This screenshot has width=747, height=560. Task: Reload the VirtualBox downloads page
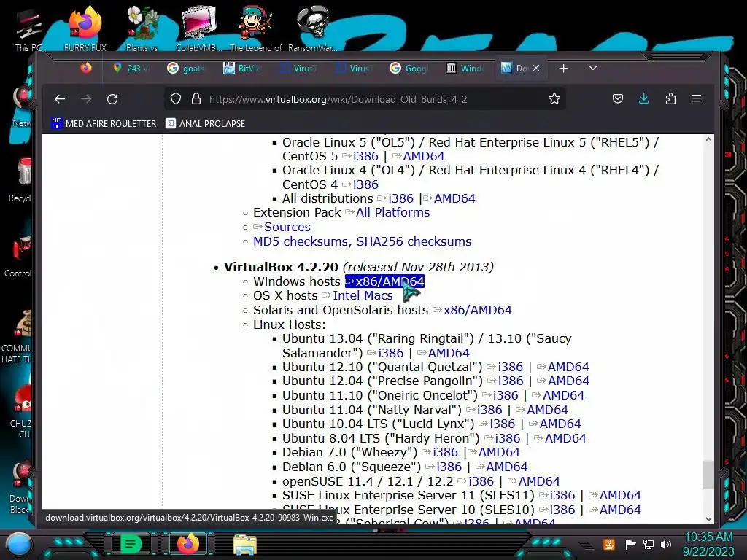coord(112,98)
